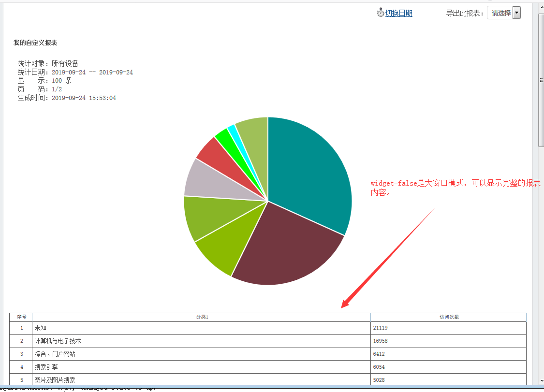Select the large teal pie slice

coord(309,174)
